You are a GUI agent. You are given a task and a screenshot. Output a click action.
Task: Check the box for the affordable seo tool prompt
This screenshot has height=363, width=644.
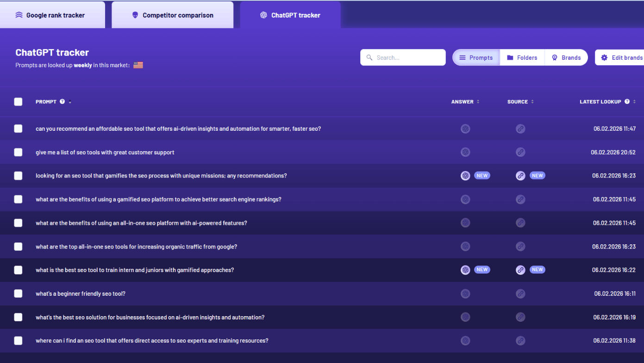tap(18, 128)
